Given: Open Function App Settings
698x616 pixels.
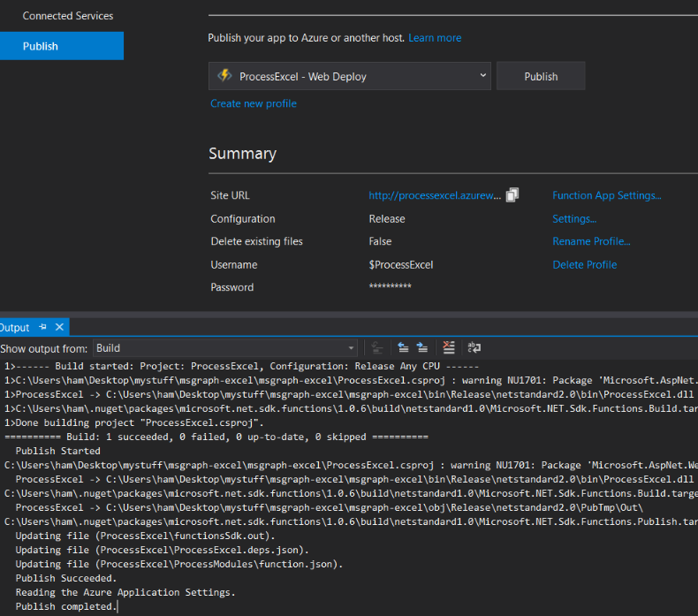Looking at the screenshot, I should (606, 195).
